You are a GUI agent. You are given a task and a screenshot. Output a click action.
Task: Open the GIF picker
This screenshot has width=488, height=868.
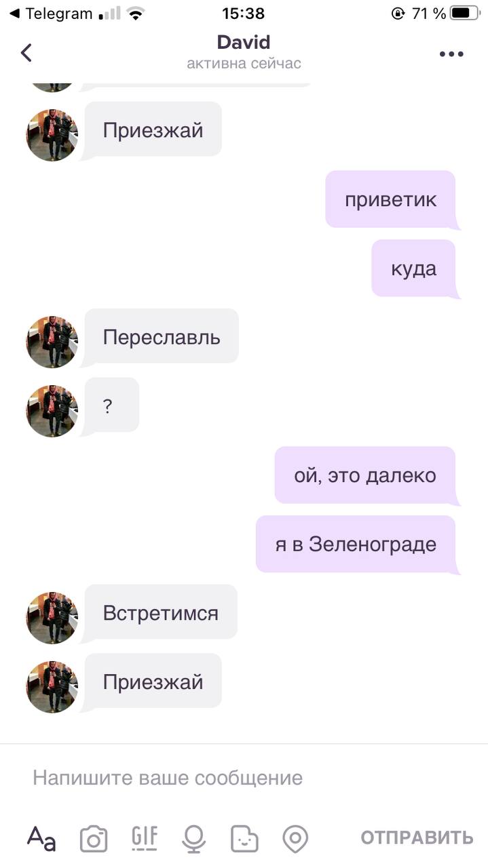(x=144, y=838)
